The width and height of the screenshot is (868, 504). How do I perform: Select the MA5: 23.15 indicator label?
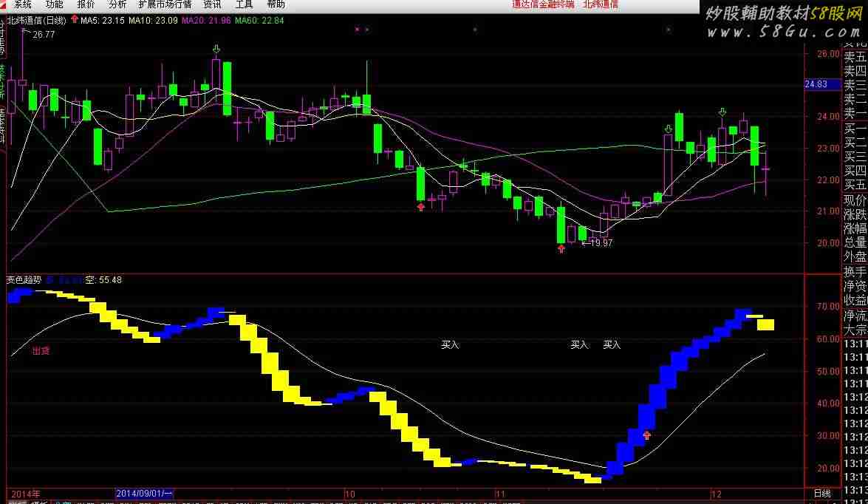click(103, 21)
